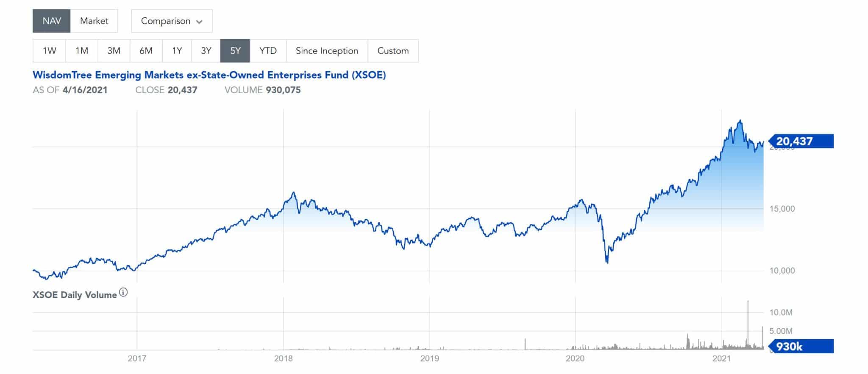Click the info icon next to XSOE Daily Volume
This screenshot has height=374, width=868.
(123, 292)
